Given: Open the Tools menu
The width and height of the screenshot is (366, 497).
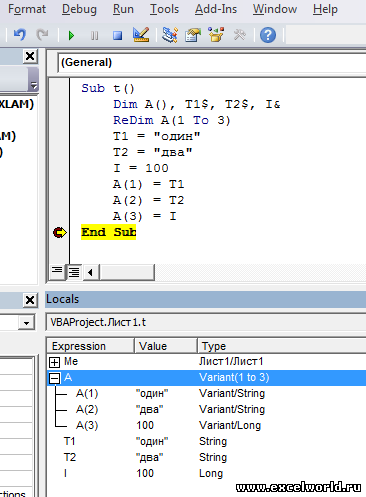Looking at the screenshot, I should (x=164, y=9).
